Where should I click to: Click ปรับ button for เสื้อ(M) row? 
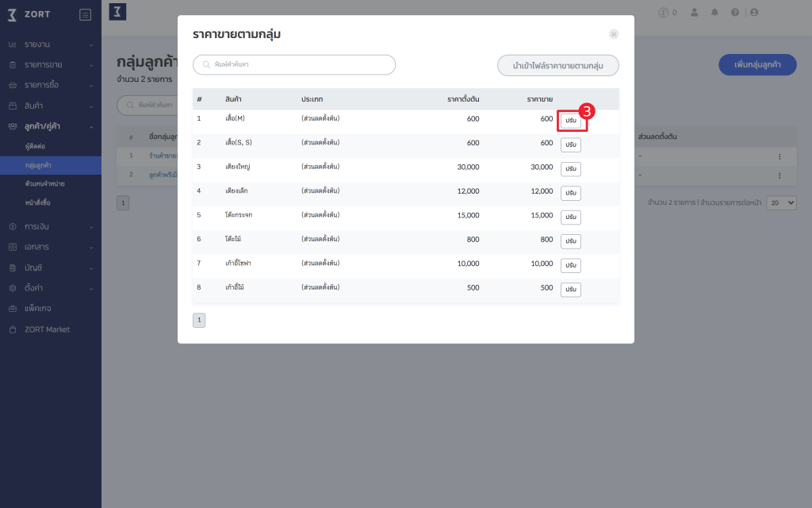571,121
